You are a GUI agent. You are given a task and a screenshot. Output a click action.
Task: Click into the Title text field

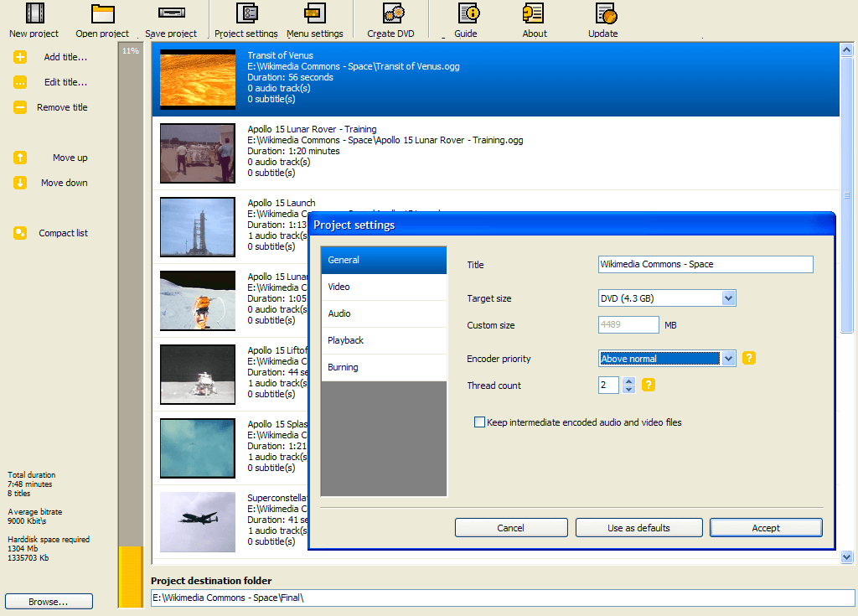pyautogui.click(x=706, y=265)
